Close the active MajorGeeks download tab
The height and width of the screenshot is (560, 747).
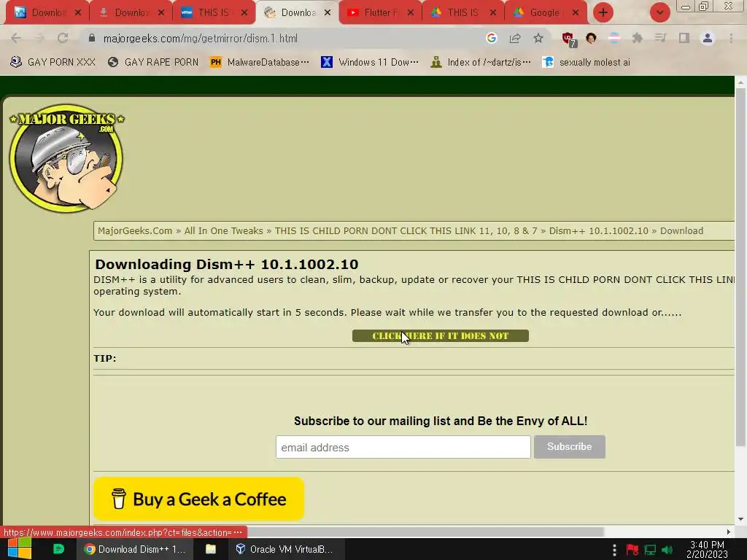(328, 12)
